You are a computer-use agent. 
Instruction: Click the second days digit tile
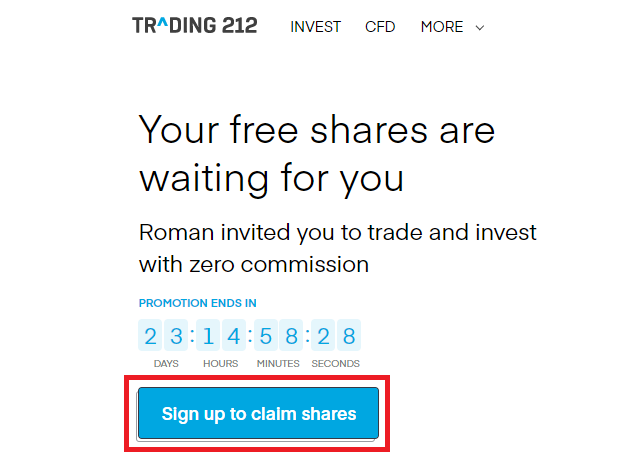point(176,335)
